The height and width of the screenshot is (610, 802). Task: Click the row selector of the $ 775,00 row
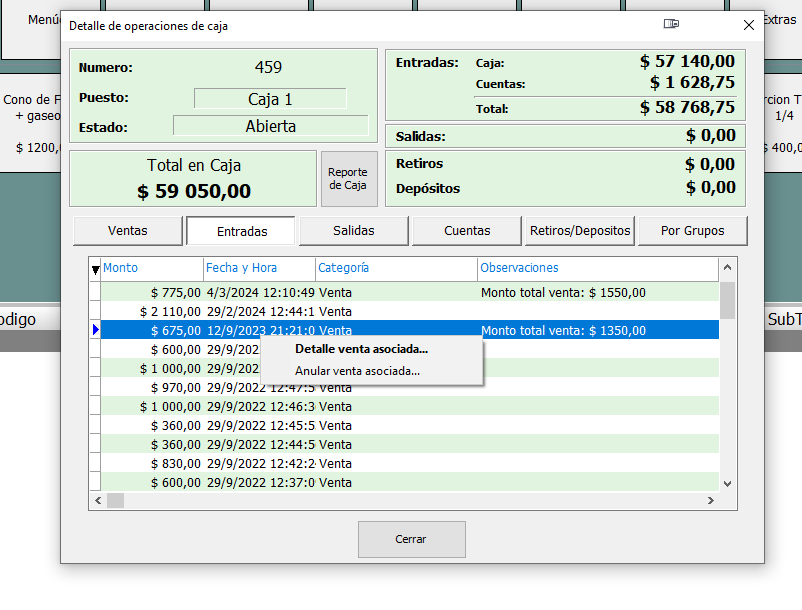[x=95, y=292]
